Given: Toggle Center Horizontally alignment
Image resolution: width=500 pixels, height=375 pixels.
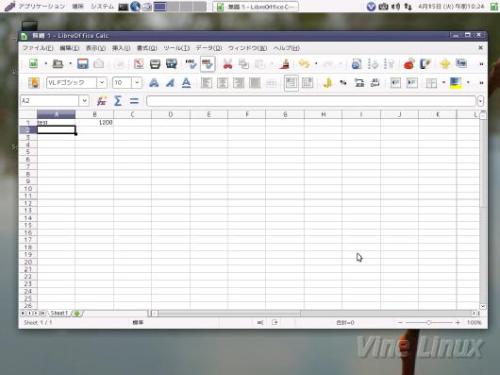Looking at the screenshot, I should (x=222, y=83).
